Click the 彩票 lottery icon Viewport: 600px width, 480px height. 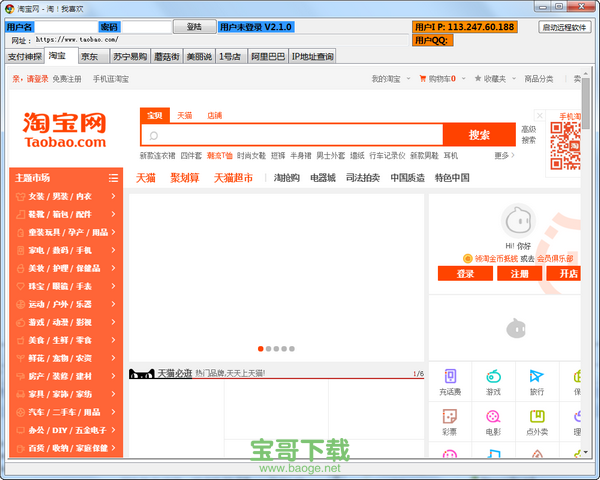pyautogui.click(x=450, y=416)
